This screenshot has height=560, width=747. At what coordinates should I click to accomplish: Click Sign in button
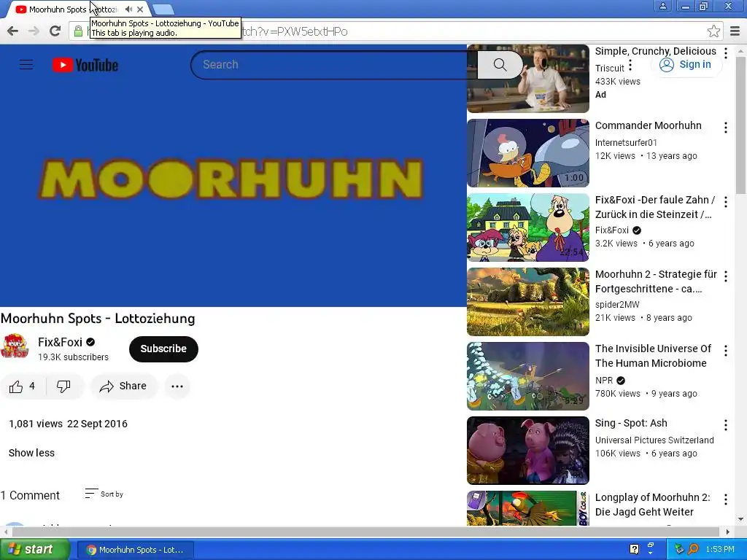coord(686,65)
